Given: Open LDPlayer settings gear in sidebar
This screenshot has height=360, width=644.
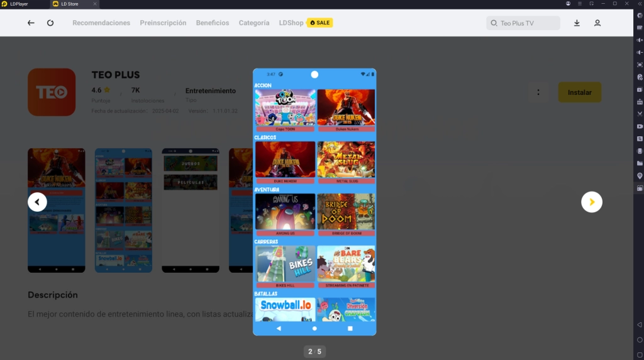Looking at the screenshot, I should (x=640, y=16).
